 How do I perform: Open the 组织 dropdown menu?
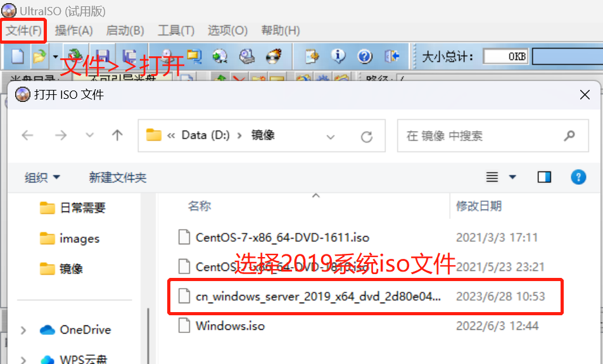point(42,178)
